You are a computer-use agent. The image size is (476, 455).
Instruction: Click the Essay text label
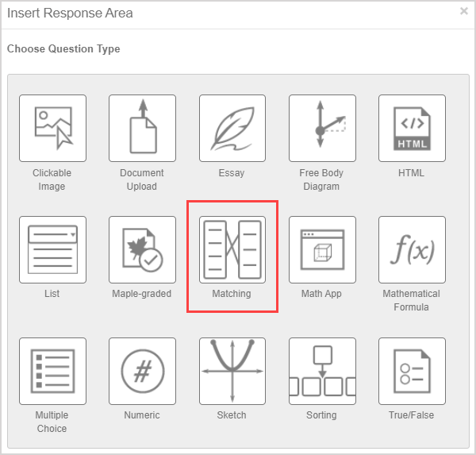[x=232, y=173]
